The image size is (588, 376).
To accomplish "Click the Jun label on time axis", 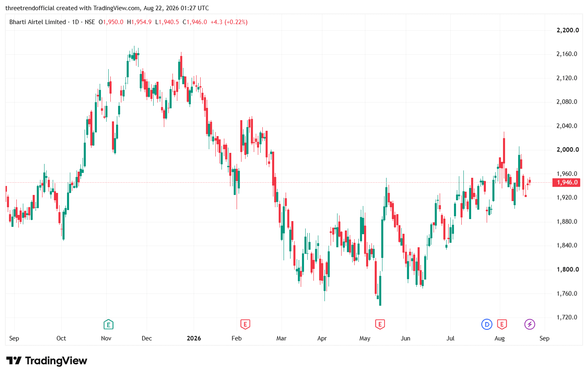I will coord(405,338).
